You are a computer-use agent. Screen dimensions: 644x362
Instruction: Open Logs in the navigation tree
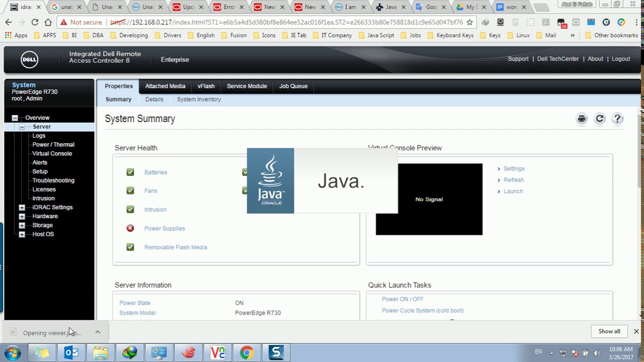point(39,136)
